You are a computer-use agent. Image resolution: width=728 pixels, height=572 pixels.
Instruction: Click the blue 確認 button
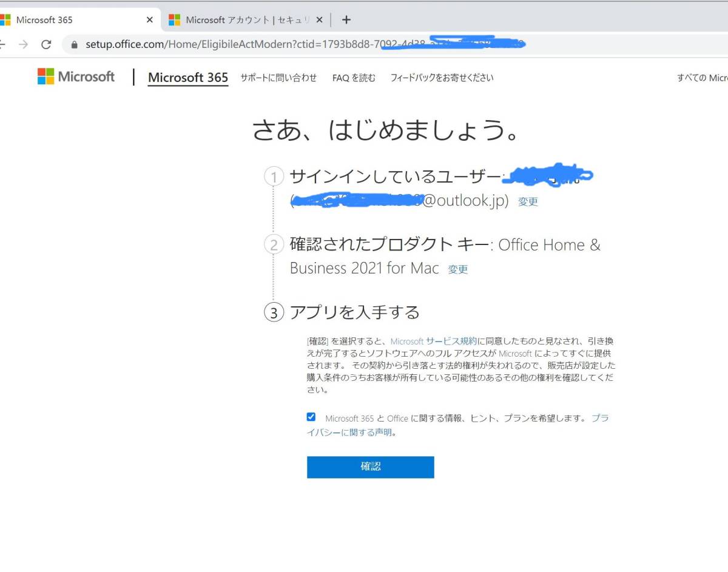371,467
